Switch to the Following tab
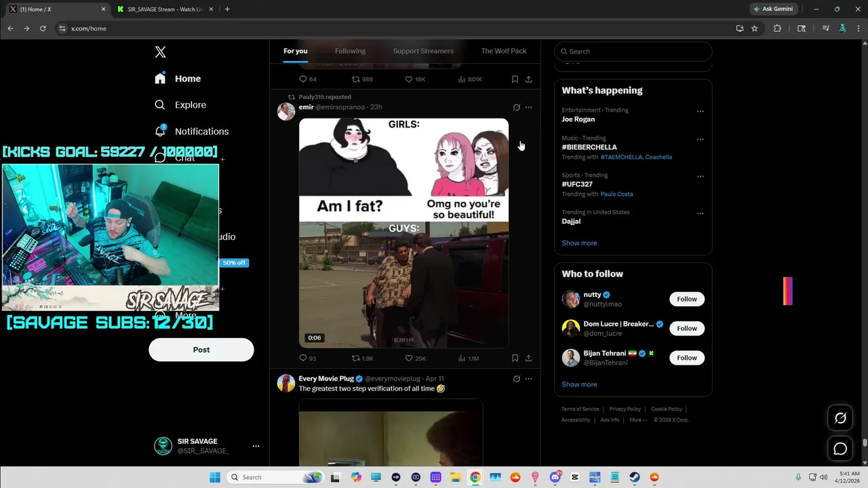 click(350, 51)
